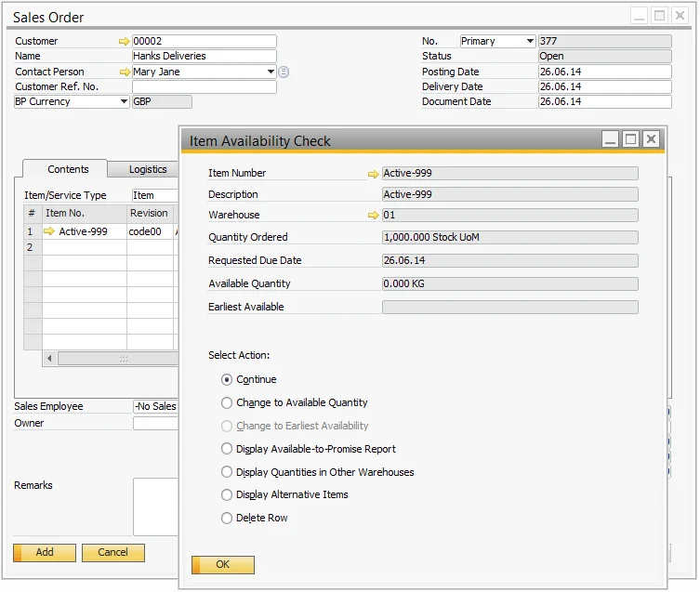This screenshot has height=592, width=700.
Task: Click the Remarks text box
Action: (x=156, y=506)
